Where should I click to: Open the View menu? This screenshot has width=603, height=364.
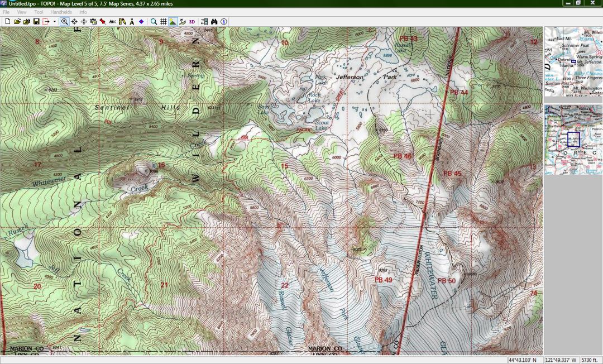click(x=22, y=12)
